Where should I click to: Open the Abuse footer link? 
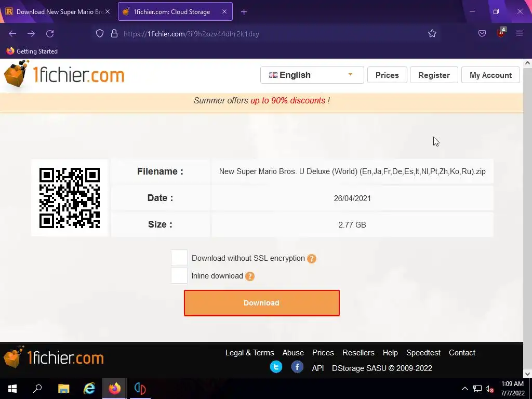coord(293,353)
